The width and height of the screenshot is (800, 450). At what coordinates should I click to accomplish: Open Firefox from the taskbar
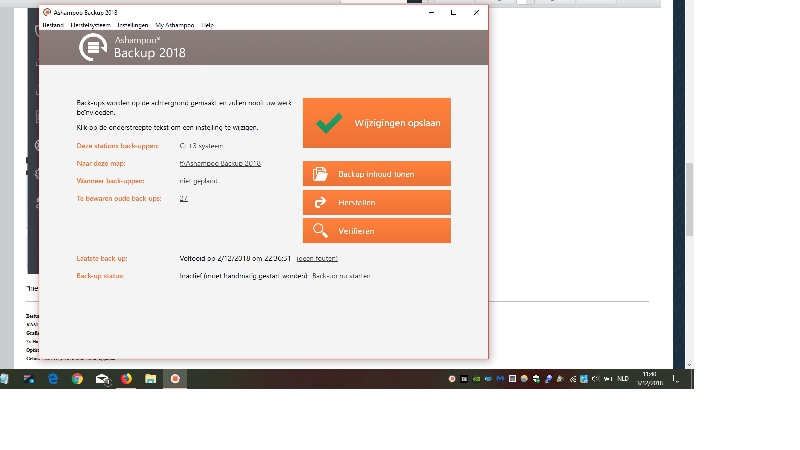(126, 379)
